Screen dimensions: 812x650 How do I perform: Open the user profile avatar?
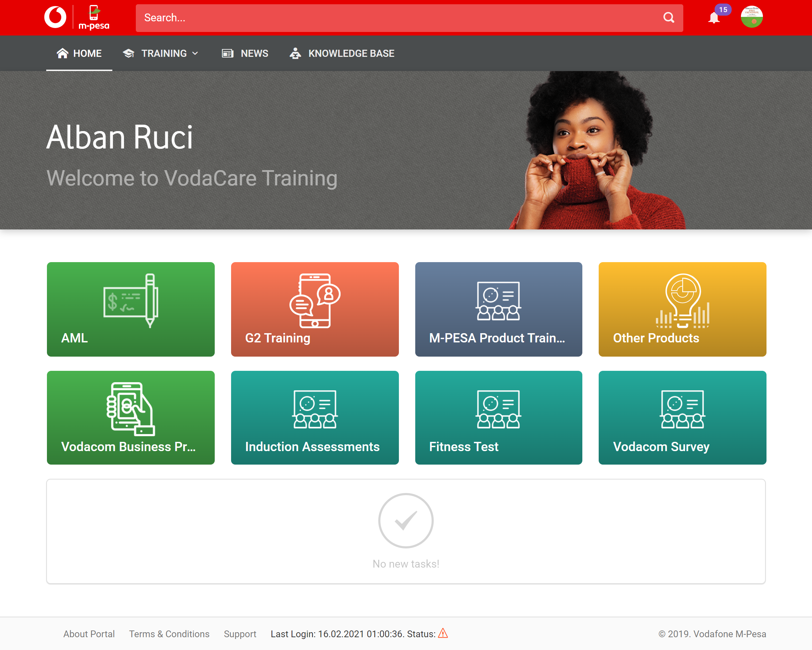pos(751,17)
